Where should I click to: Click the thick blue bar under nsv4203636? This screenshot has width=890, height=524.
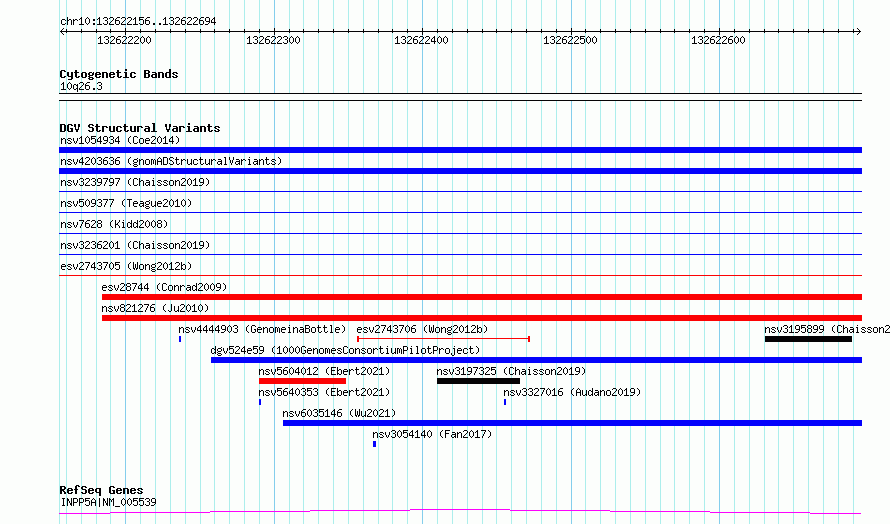point(460,171)
